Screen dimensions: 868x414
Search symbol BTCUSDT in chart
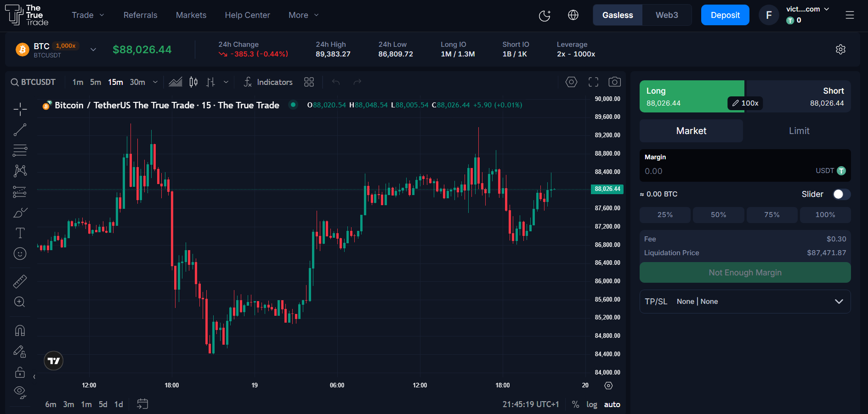(33, 82)
